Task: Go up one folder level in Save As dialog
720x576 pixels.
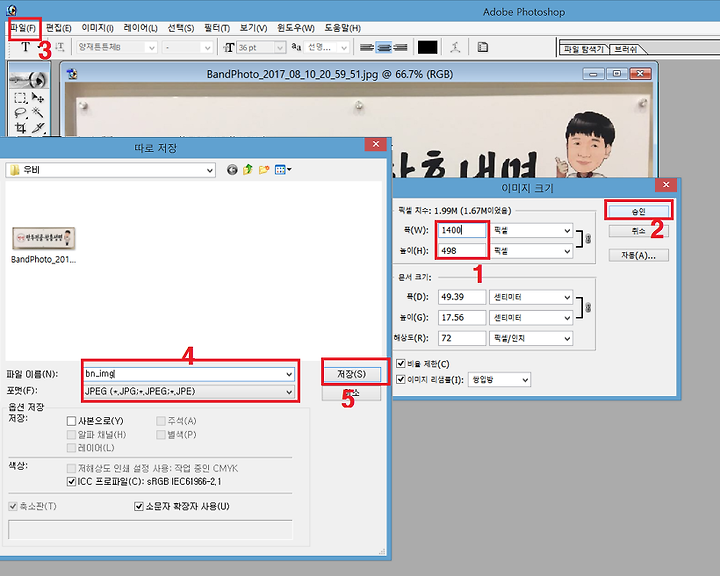Action: pyautogui.click(x=248, y=170)
